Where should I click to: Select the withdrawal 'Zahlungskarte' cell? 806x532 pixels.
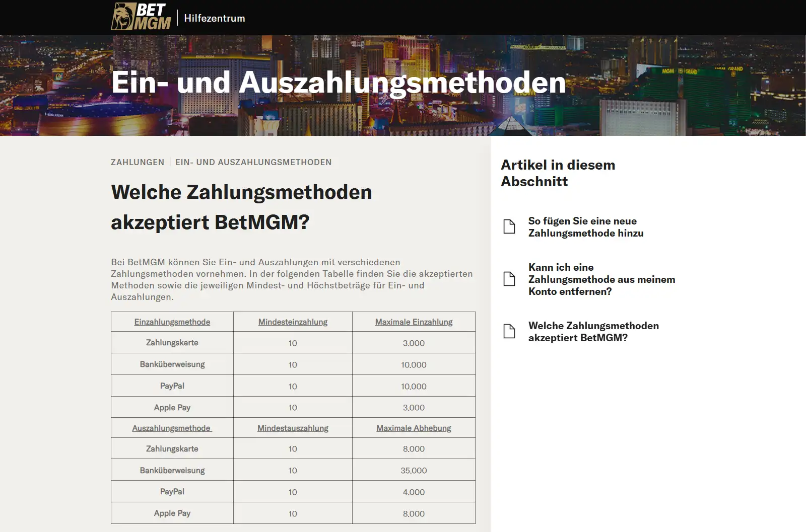pos(172,449)
